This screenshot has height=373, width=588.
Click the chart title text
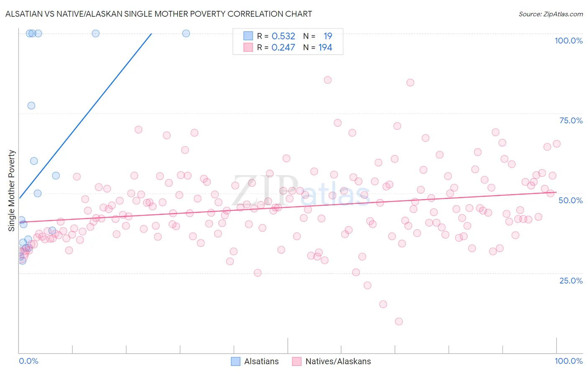pyautogui.click(x=159, y=14)
